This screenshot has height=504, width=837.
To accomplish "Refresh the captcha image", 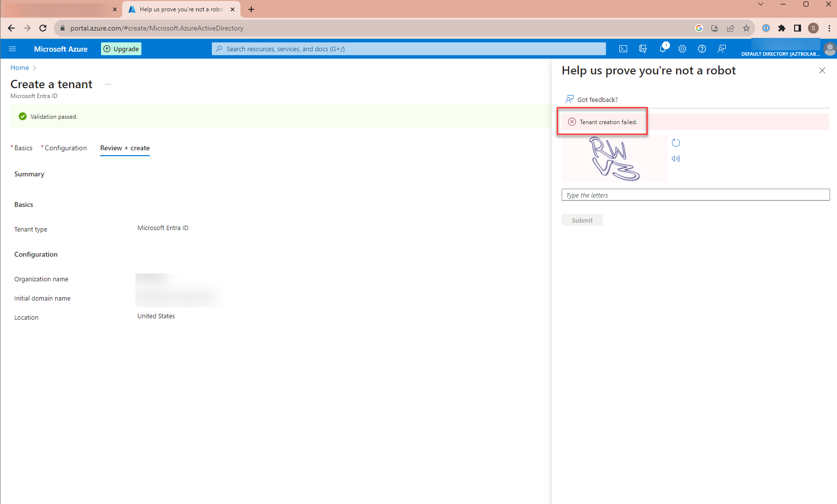I will tap(675, 143).
